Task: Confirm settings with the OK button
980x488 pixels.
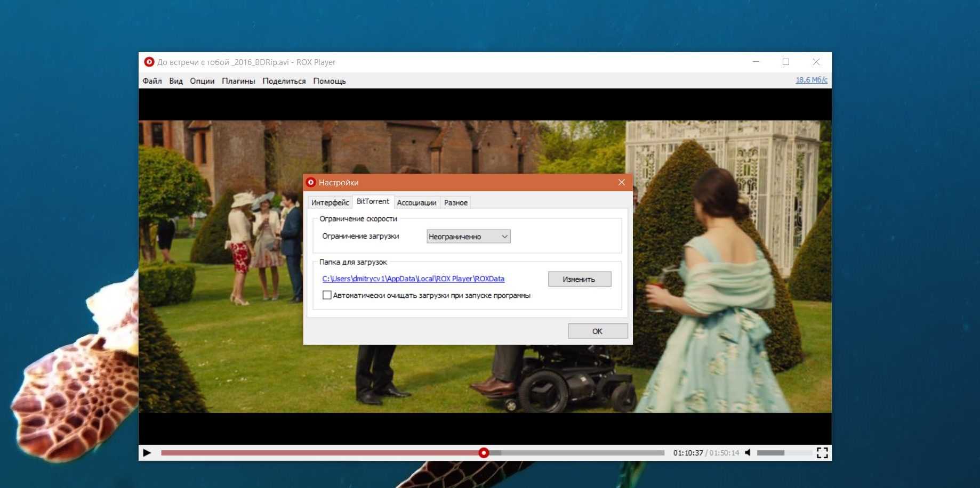Action: pyautogui.click(x=597, y=331)
